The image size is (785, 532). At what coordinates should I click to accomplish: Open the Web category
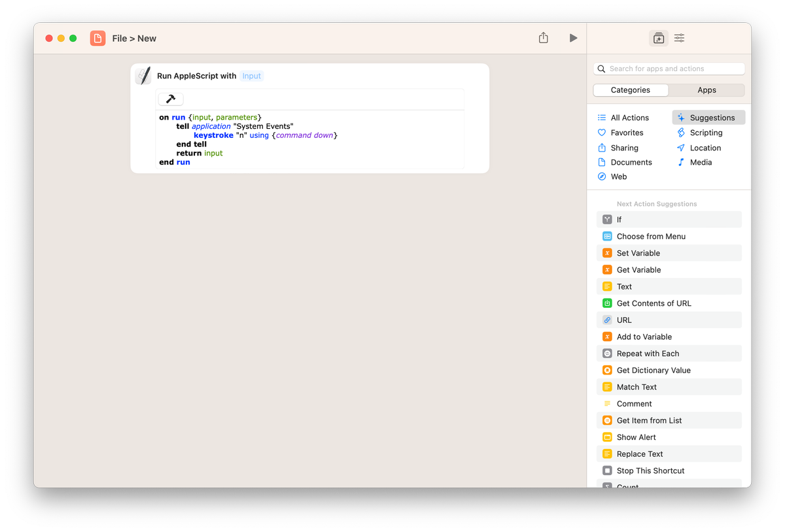pyautogui.click(x=612, y=176)
